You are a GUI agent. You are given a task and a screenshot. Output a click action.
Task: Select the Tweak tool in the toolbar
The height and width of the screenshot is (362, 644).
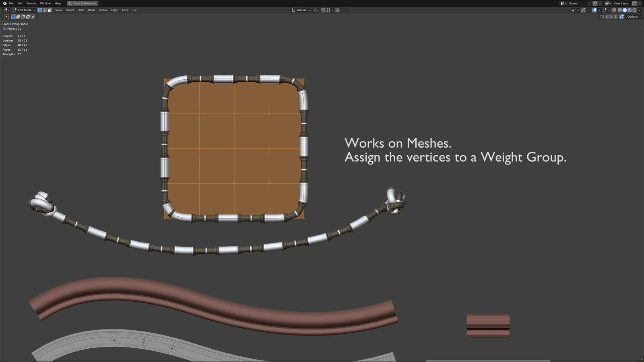pos(6,16)
